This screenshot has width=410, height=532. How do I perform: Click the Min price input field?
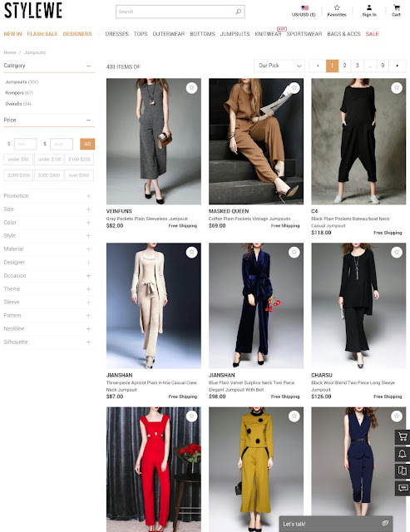tap(26, 144)
